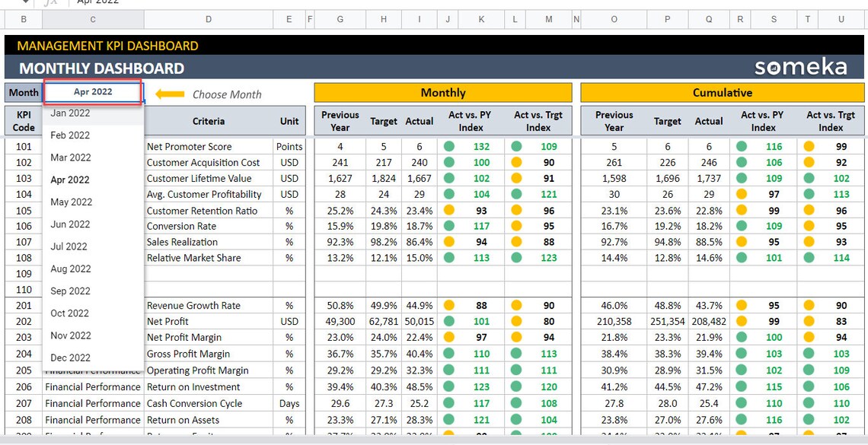Pick Sep 2022 in the dropdown list
868x445 pixels.
click(x=93, y=291)
